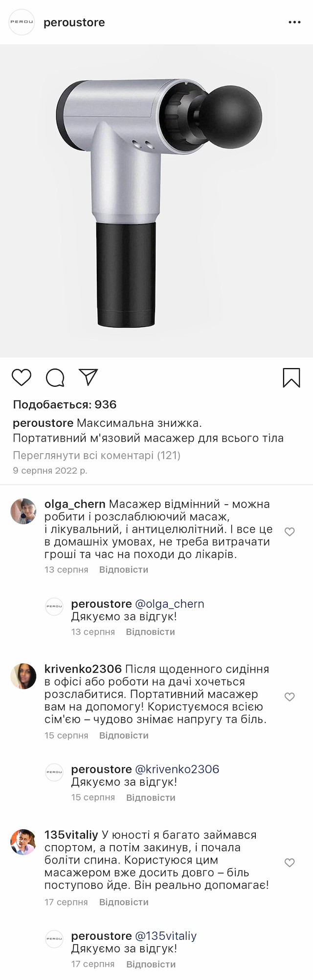Save post with bookmark icon

291,377
